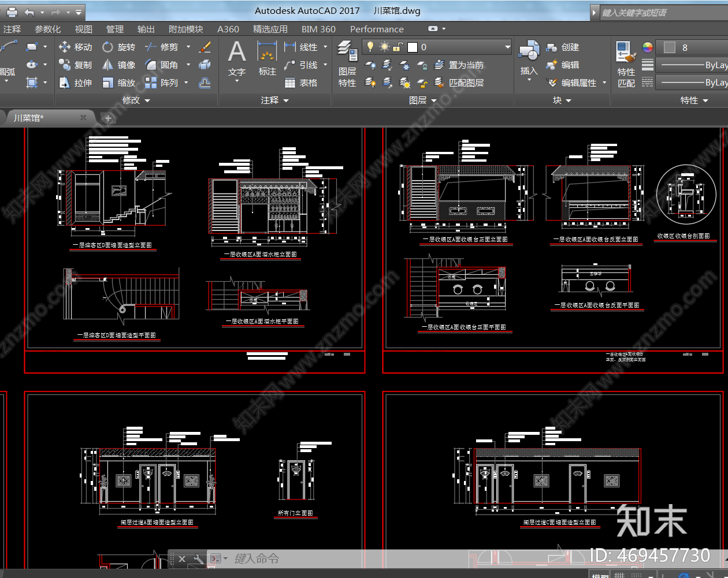Click the layer color white swatch
The width and height of the screenshot is (728, 578).
point(413,47)
